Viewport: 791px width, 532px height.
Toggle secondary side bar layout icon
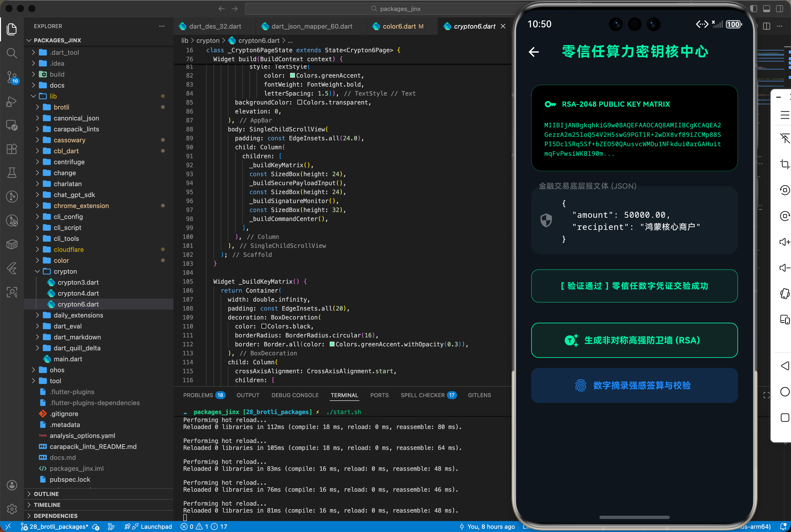tap(780, 9)
